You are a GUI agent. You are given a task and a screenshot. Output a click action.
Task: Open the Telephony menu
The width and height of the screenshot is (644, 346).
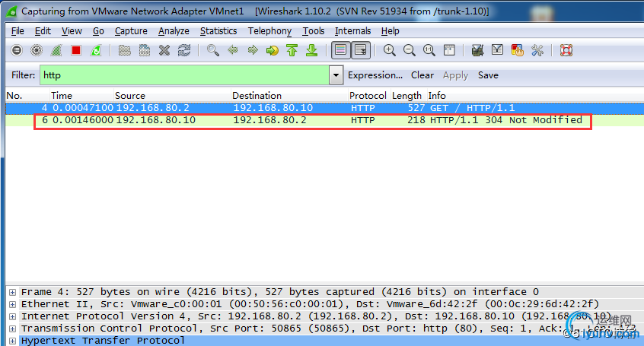click(x=269, y=31)
